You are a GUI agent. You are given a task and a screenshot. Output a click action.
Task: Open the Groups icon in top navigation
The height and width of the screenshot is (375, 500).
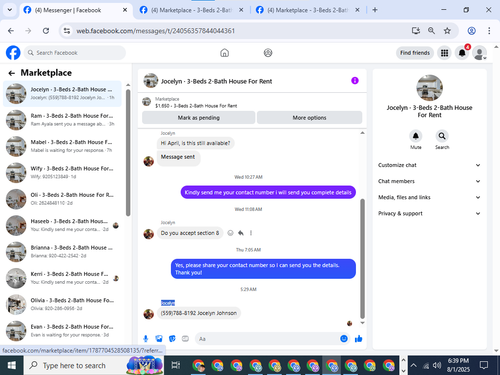tap(268, 53)
